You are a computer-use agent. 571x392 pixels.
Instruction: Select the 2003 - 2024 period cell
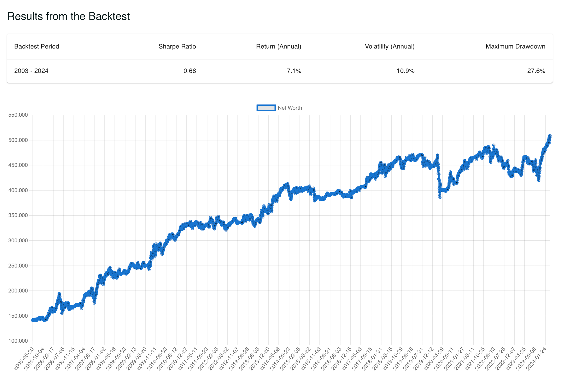pos(31,71)
